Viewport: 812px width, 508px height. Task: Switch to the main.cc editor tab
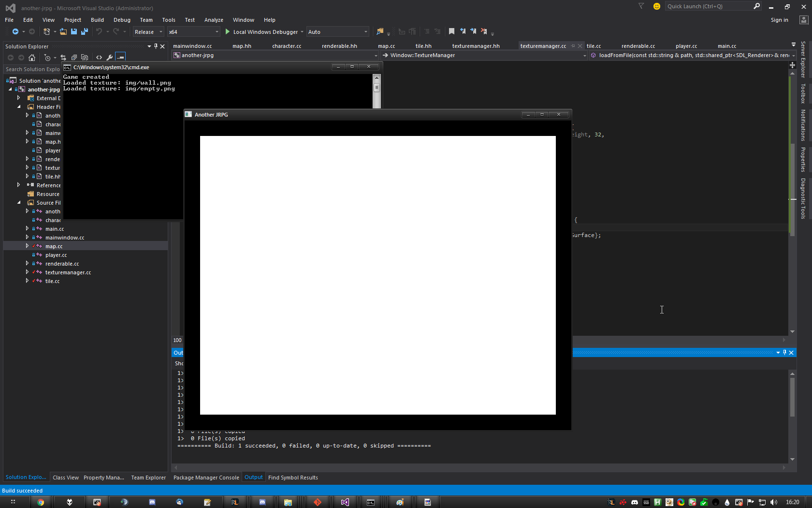pyautogui.click(x=727, y=46)
